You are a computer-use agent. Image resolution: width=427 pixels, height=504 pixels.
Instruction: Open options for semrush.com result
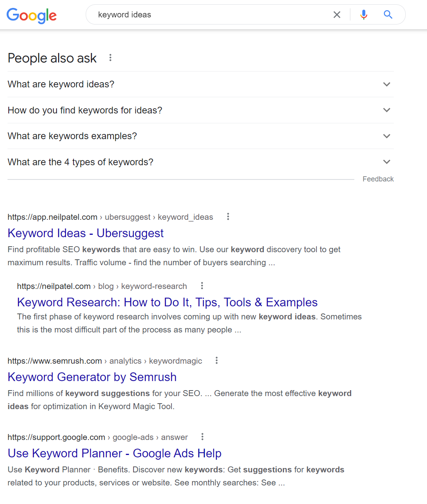pyautogui.click(x=216, y=361)
